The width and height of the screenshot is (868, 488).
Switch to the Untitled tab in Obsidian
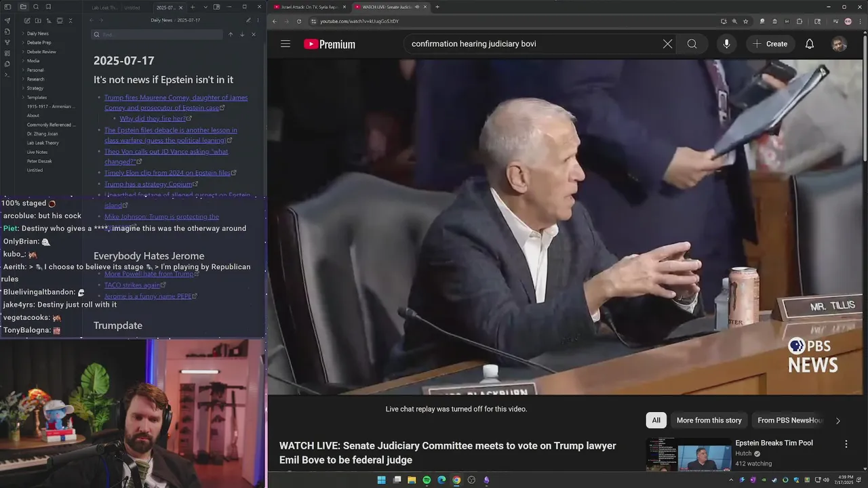pyautogui.click(x=132, y=7)
